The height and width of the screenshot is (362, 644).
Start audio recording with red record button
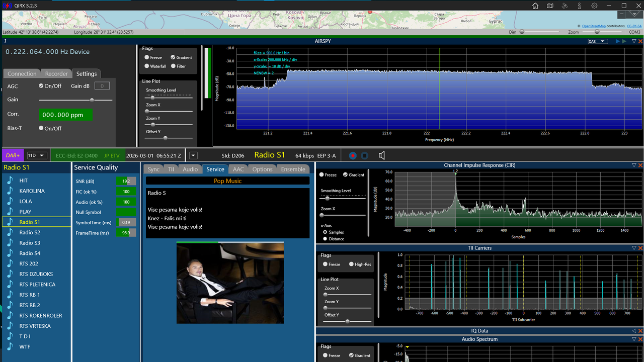coord(353,156)
